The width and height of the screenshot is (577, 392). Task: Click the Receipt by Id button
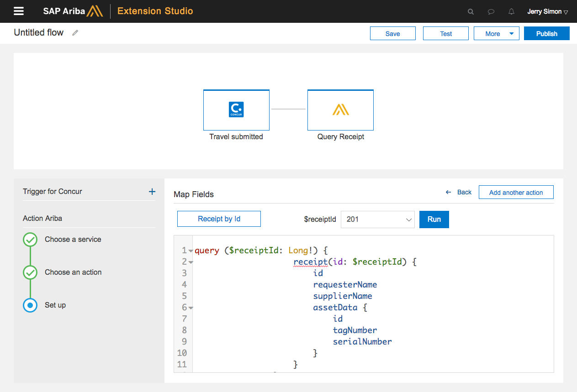pyautogui.click(x=219, y=219)
